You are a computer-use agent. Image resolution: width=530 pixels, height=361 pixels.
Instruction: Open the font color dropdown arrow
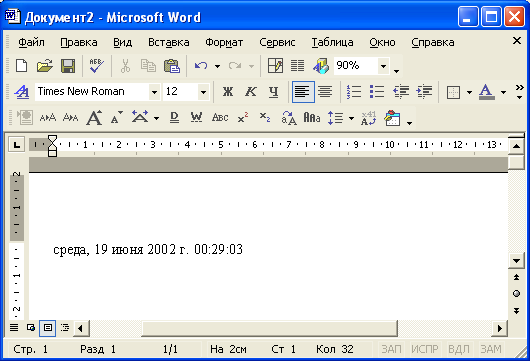503,92
